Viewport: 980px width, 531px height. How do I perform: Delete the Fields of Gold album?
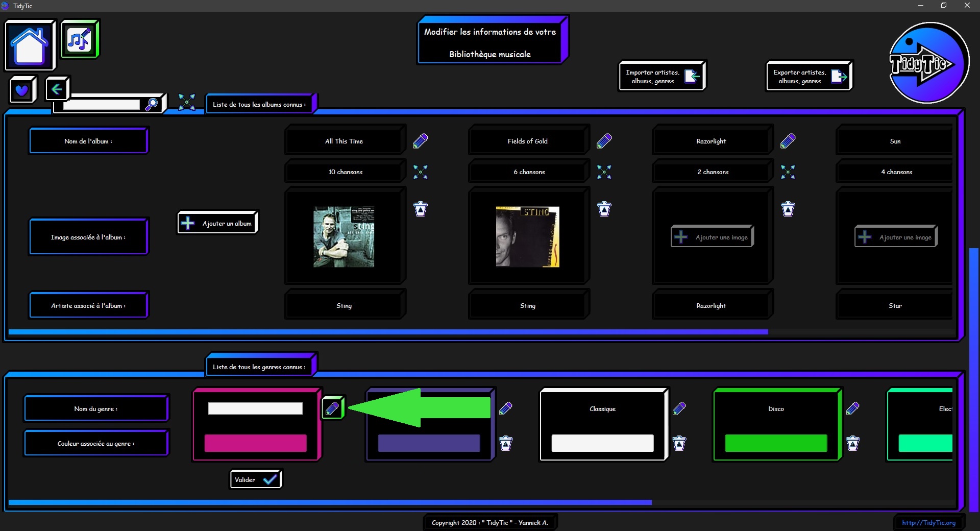click(x=604, y=209)
